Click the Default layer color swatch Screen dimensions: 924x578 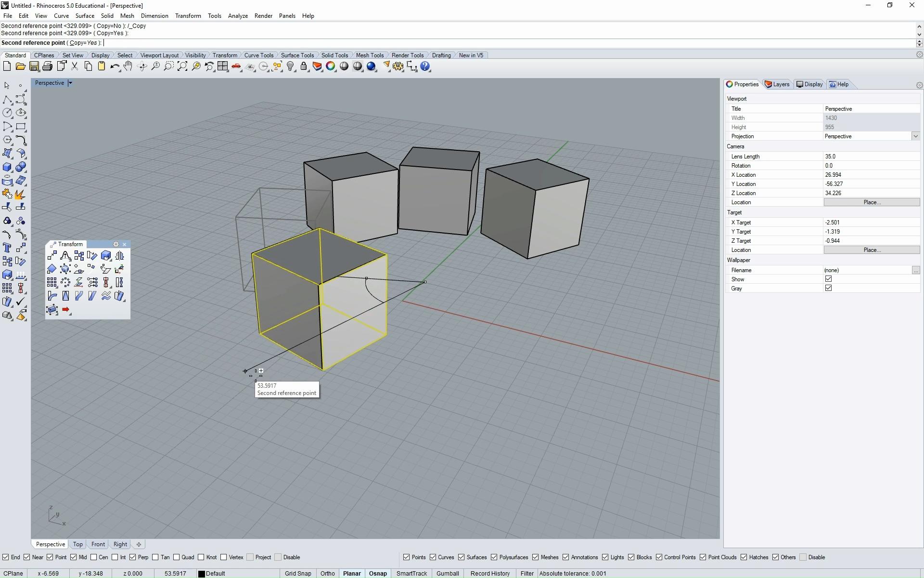(202, 574)
